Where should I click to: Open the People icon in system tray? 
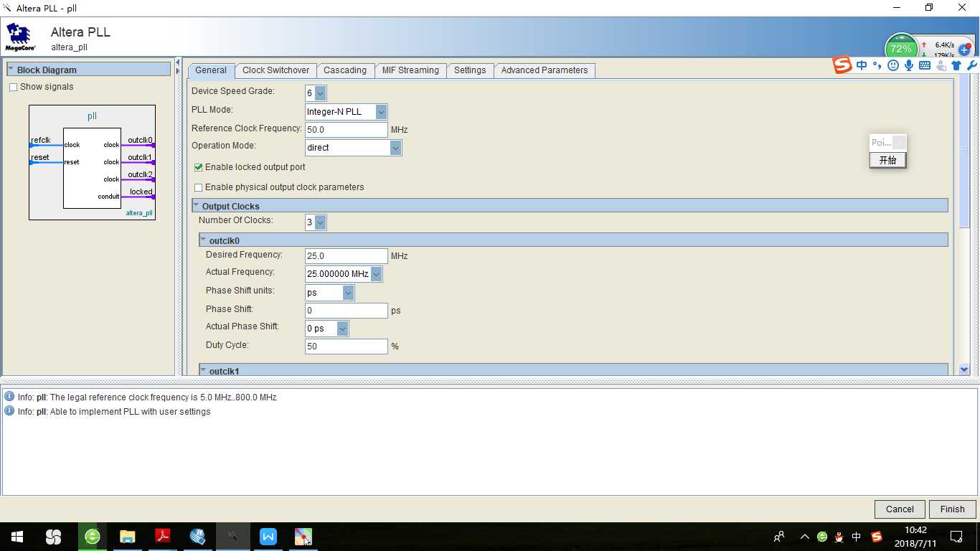(779, 537)
